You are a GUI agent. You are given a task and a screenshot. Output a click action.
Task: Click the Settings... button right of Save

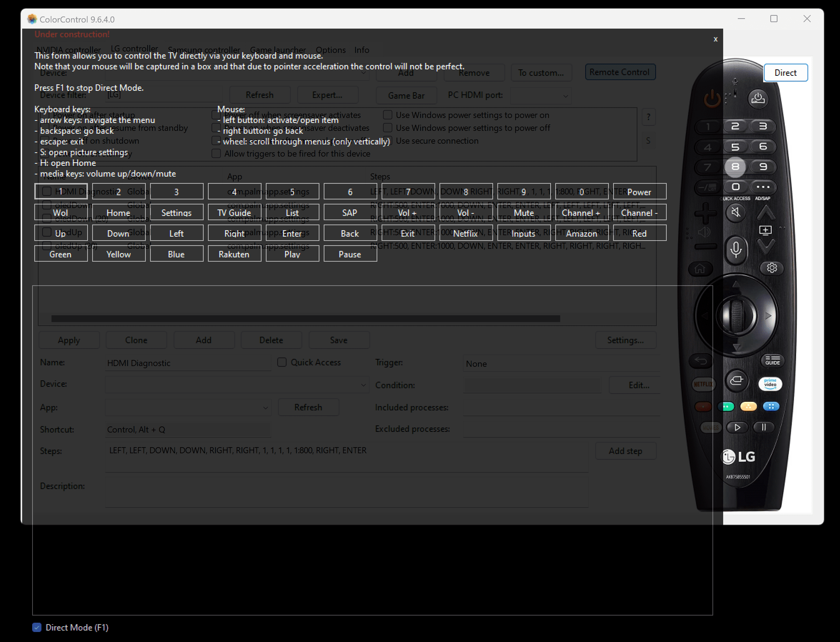626,340
